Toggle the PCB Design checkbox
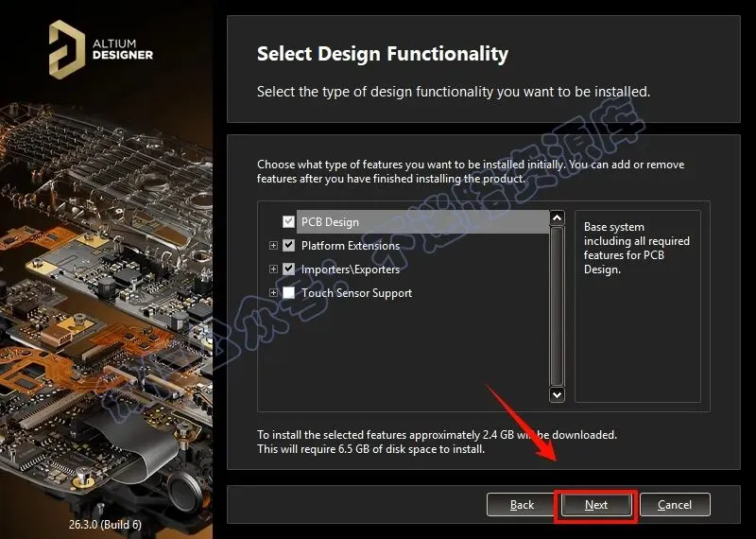Viewport: 756px width, 539px height. pos(288,221)
